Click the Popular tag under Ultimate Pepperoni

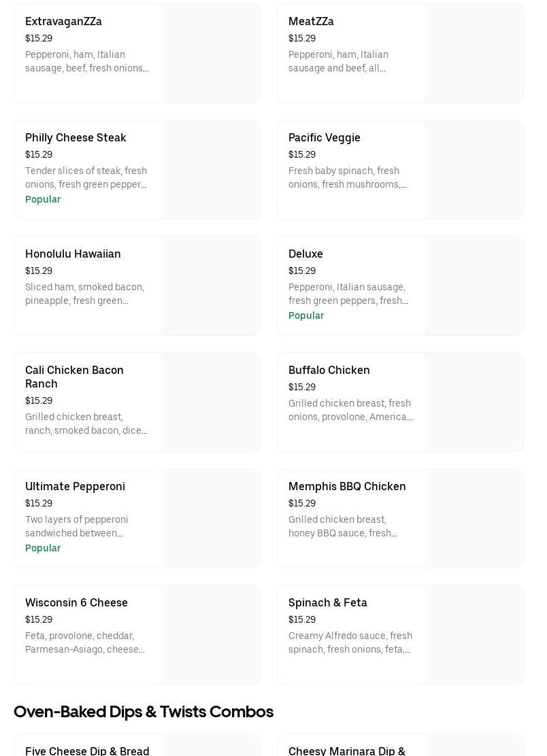[43, 548]
